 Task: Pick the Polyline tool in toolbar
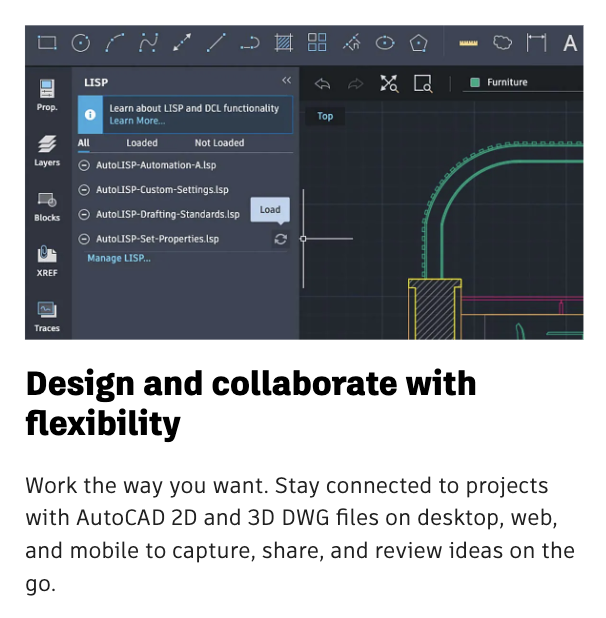click(149, 43)
